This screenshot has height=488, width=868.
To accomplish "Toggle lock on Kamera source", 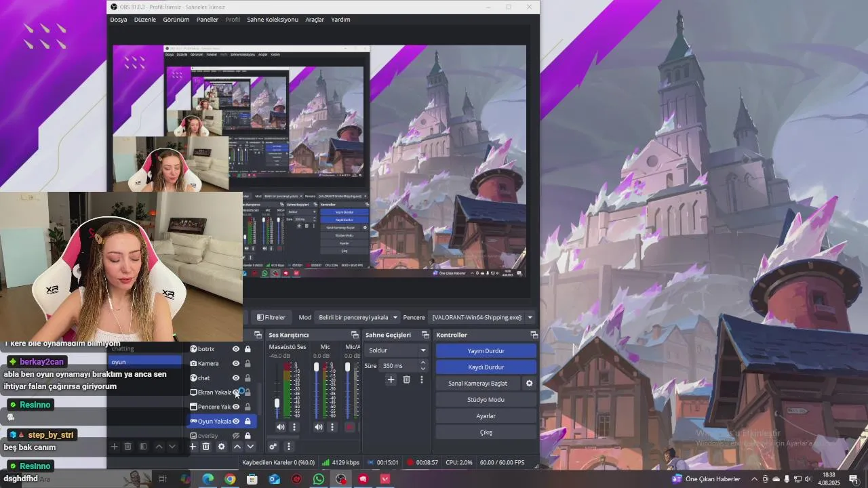I will coord(248,363).
